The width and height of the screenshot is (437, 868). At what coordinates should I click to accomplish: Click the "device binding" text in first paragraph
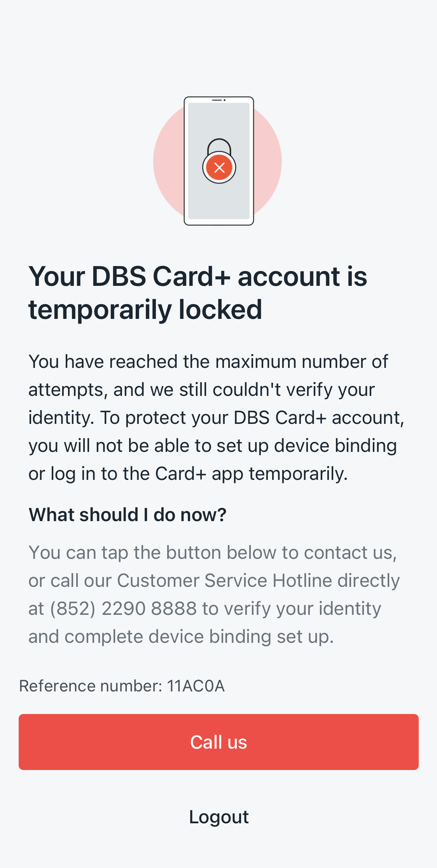(335, 446)
